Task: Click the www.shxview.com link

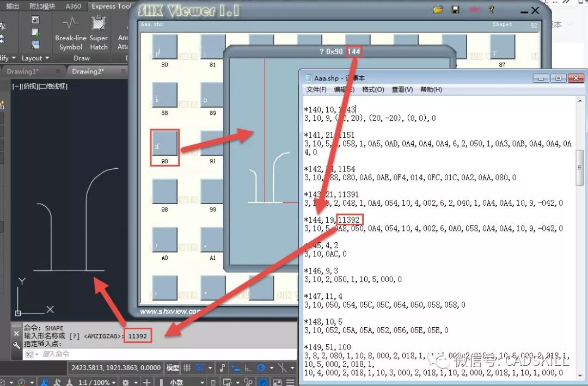Action: click(x=170, y=311)
